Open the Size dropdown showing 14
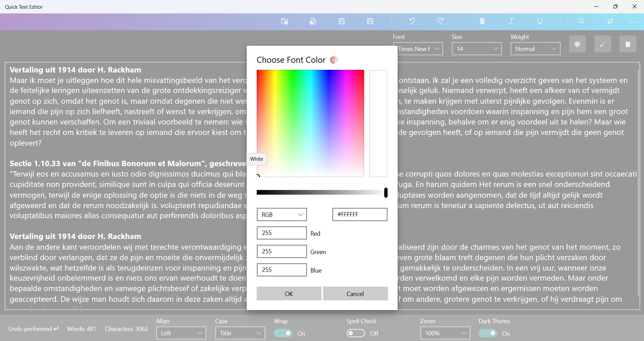Image resolution: width=644 pixels, height=341 pixels. pyautogui.click(x=477, y=49)
